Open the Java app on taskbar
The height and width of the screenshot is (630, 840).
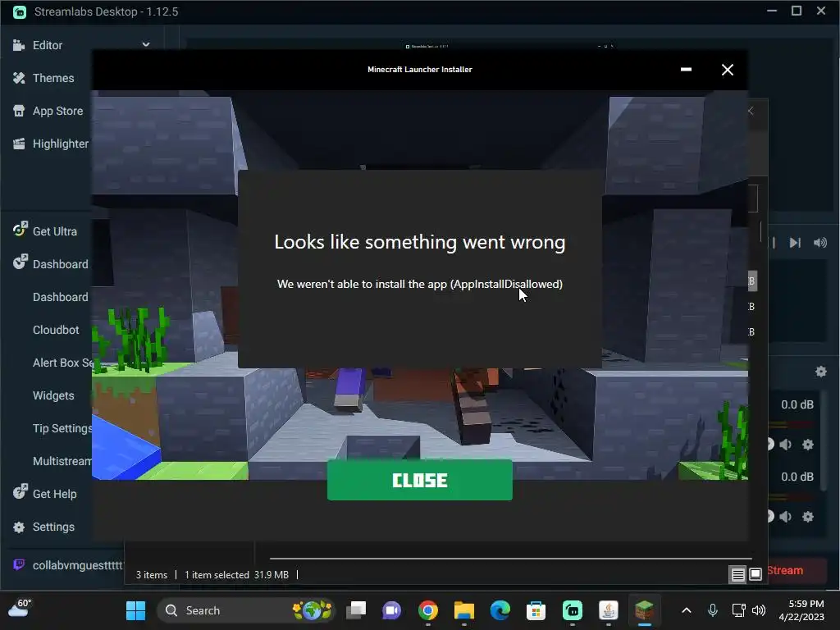608,610
